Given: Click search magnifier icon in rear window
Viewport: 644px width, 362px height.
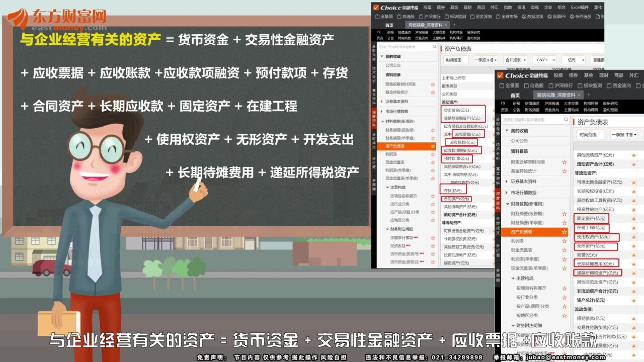Looking at the screenshot, I should (435, 47).
